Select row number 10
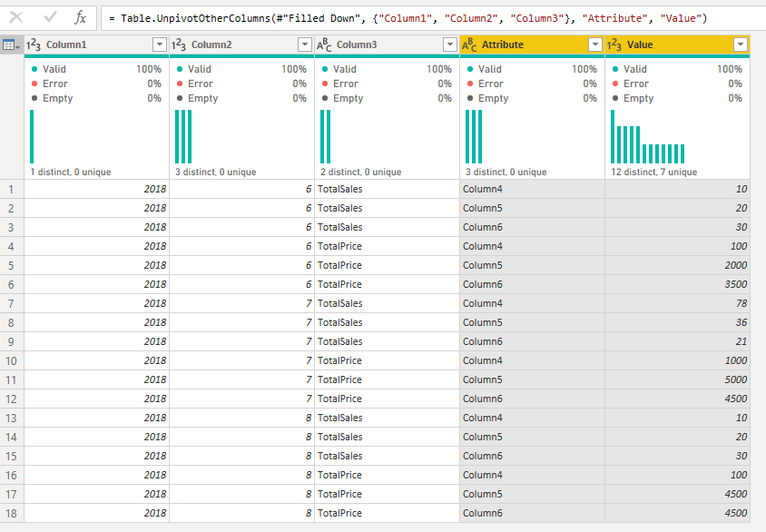 coord(11,361)
